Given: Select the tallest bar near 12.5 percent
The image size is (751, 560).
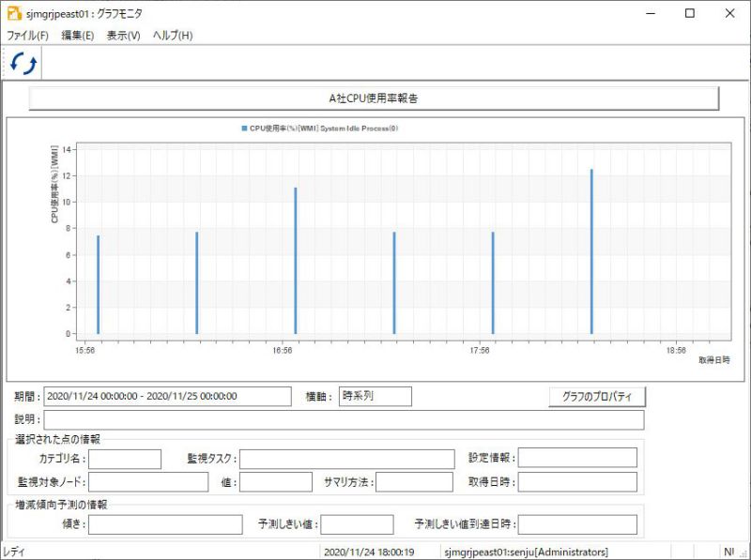Looking at the screenshot, I should pyautogui.click(x=591, y=251).
